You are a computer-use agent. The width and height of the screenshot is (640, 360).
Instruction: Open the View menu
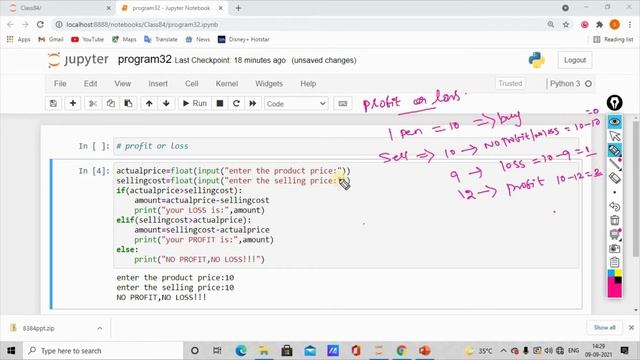click(122, 84)
